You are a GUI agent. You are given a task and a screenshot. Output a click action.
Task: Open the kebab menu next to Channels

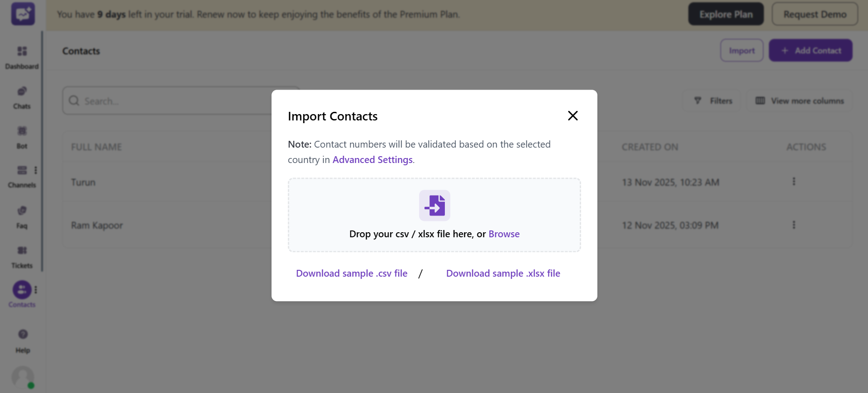(36, 170)
